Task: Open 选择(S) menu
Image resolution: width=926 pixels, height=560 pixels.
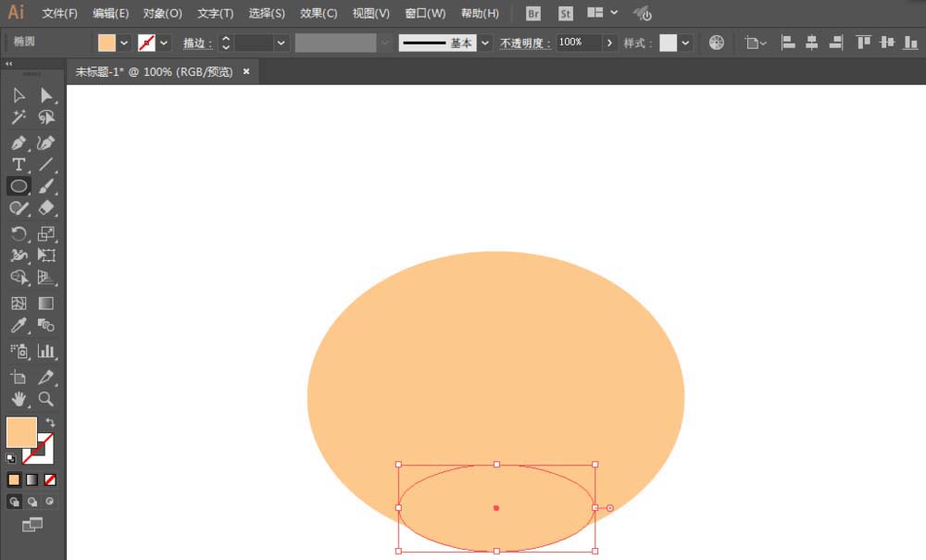Action: tap(267, 13)
